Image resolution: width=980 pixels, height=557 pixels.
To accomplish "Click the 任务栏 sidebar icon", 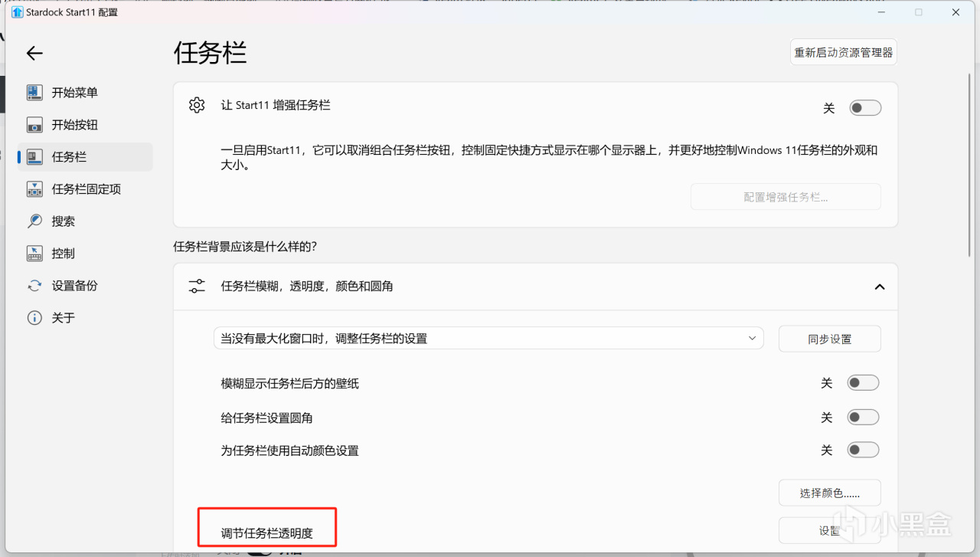I will 34,157.
